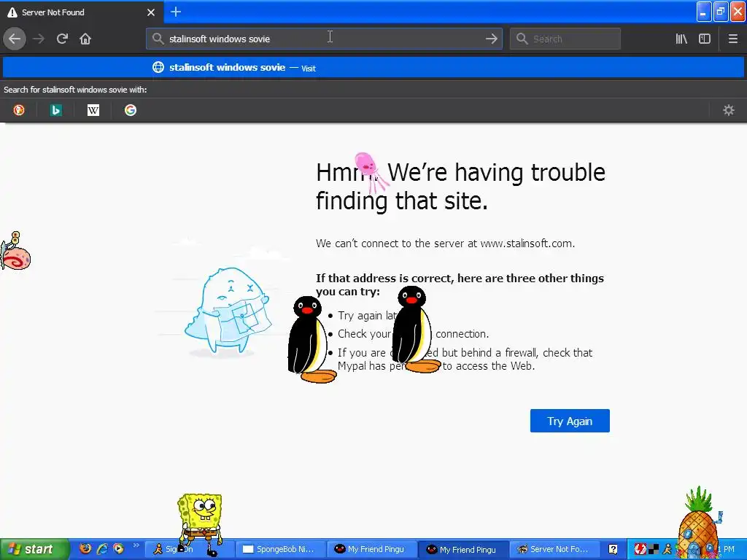Search with the Bing engine icon

[56, 110]
